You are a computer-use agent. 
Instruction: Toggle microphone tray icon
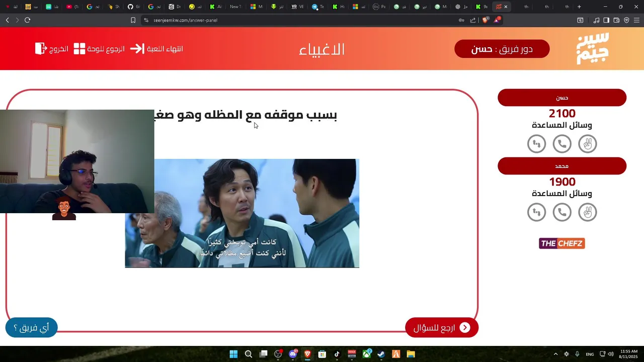pyautogui.click(x=577, y=354)
